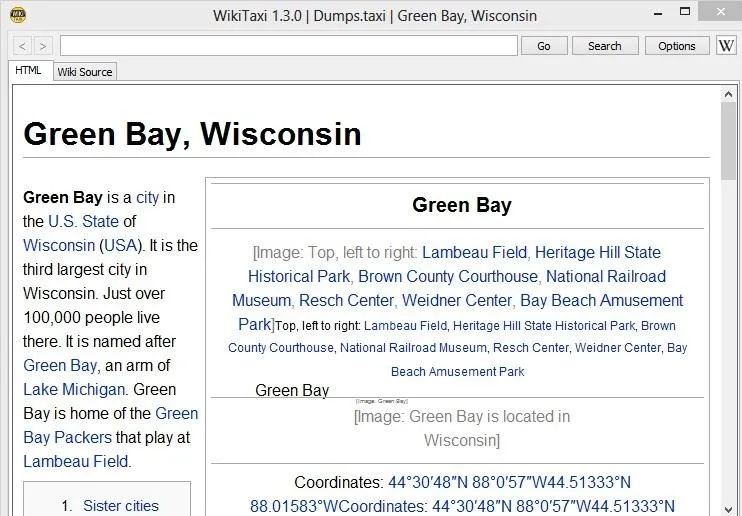742x516 pixels.
Task: Switch to the Wiki Source tab
Action: 85,72
